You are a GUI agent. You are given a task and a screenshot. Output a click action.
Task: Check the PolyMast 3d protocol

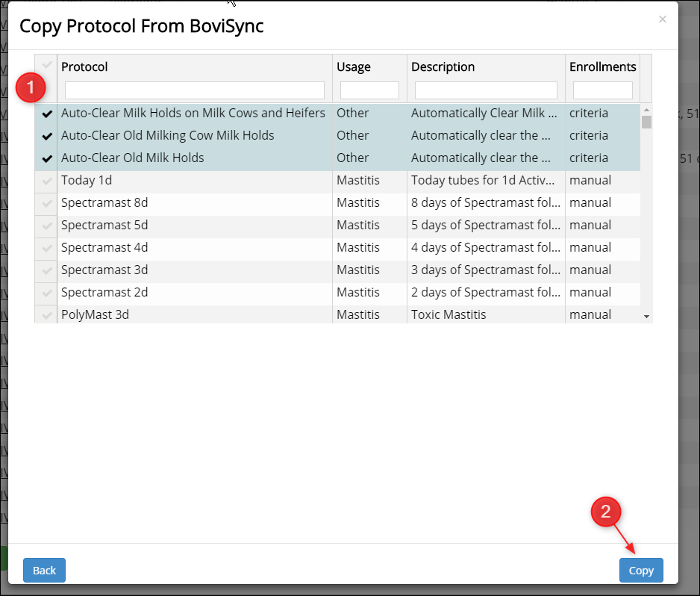47,315
